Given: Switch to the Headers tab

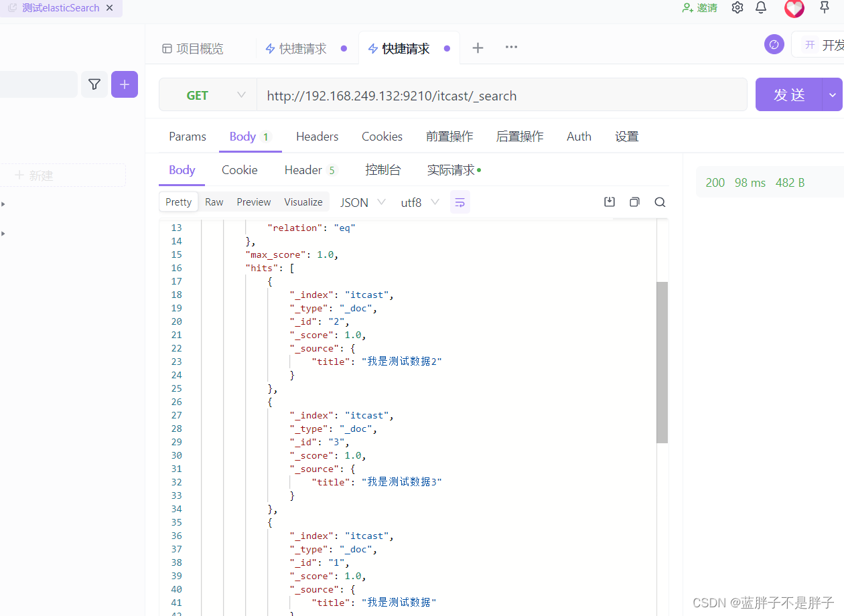Looking at the screenshot, I should pos(317,136).
